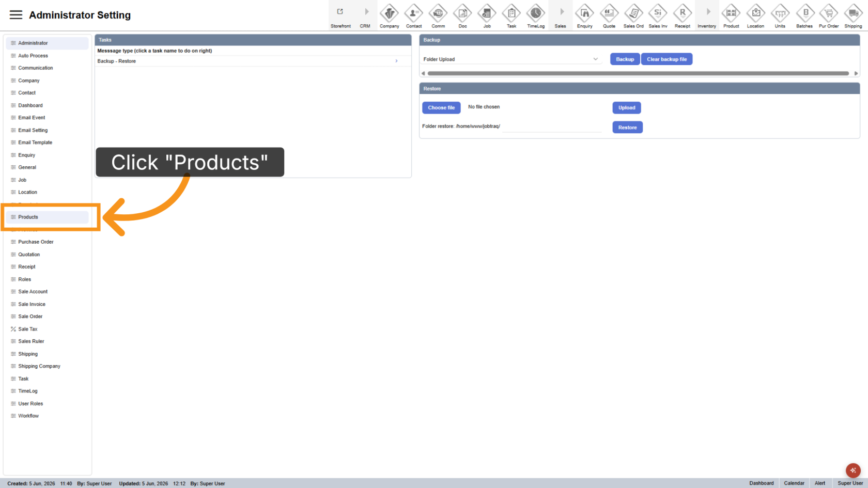868x488 pixels.
Task: Open Alert from the status bar
Action: click(820, 483)
